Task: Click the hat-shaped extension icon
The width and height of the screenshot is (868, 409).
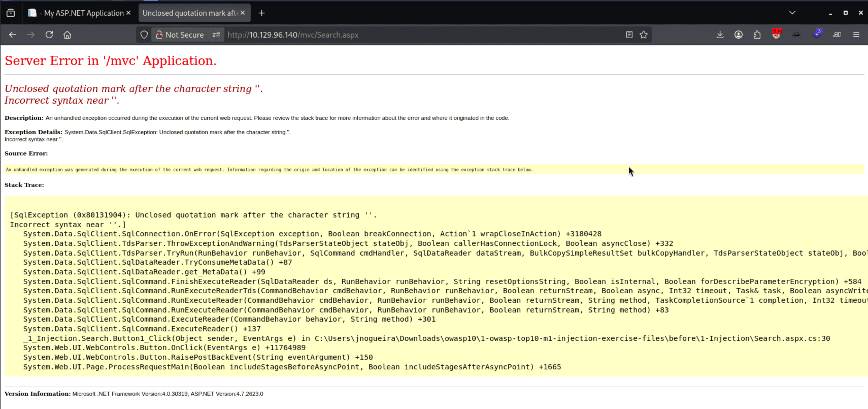Action: click(x=796, y=35)
